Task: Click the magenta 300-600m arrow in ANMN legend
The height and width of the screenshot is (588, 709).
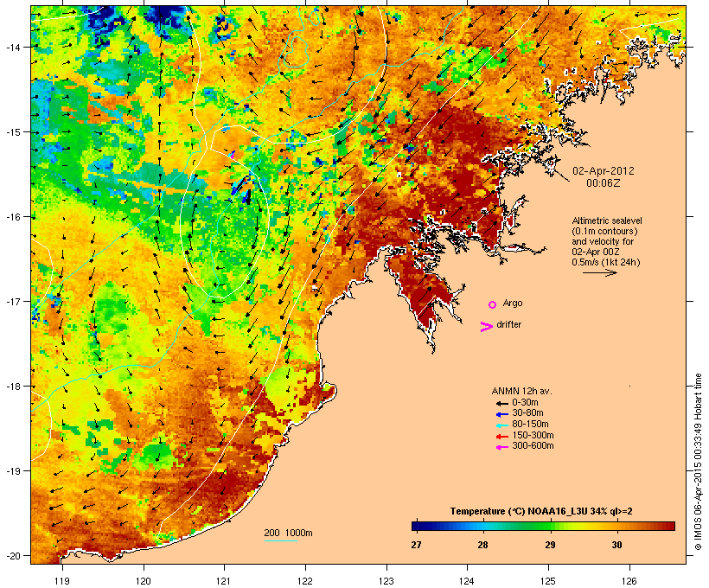Action: 501,447
